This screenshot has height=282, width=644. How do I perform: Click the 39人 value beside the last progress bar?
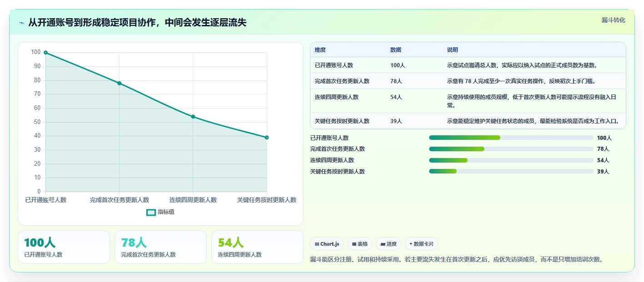603,172
